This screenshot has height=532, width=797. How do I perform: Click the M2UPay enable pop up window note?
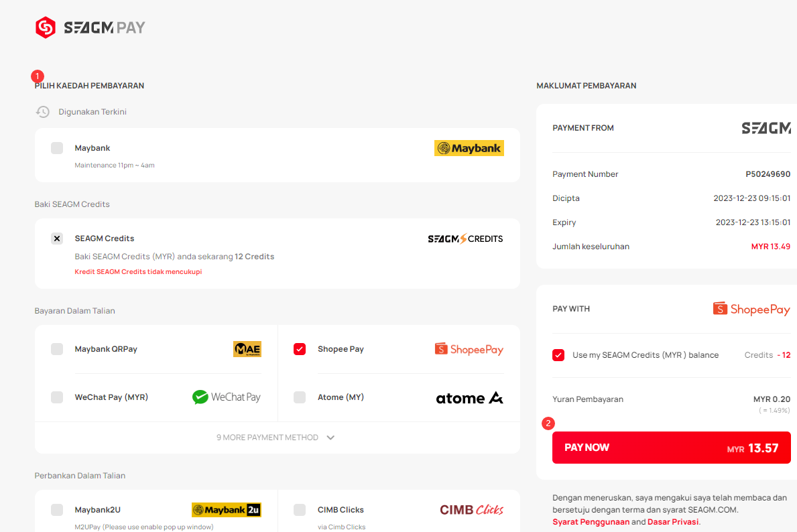144,527
